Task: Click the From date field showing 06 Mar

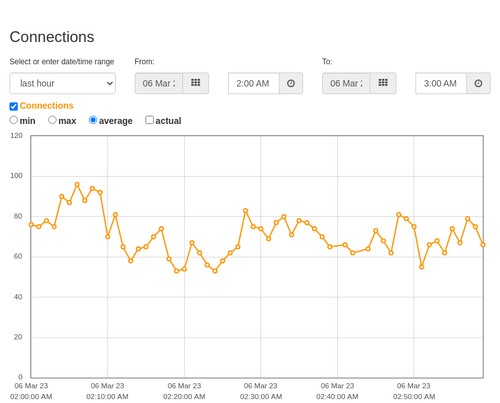Action: [159, 83]
